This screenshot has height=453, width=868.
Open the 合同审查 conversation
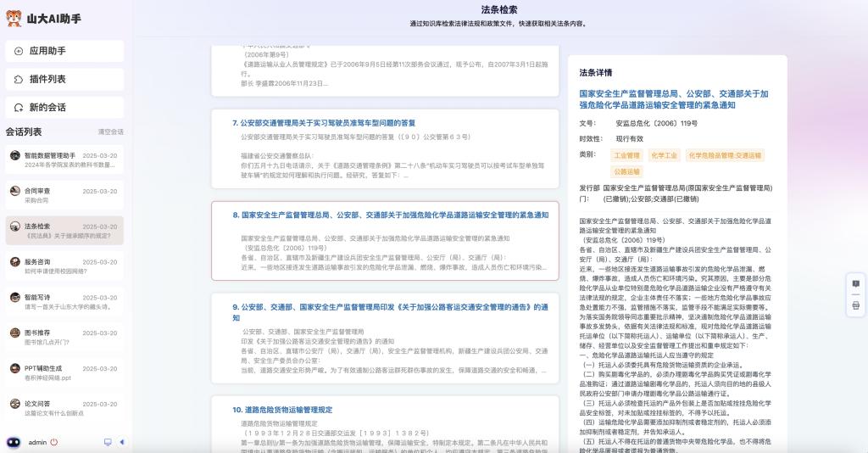point(64,195)
